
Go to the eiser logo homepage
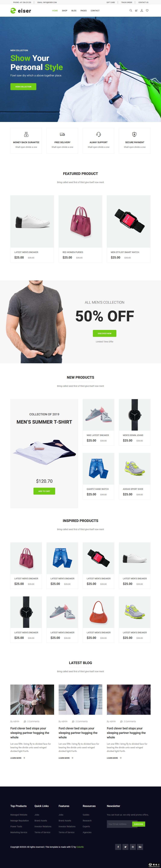point(21,11)
